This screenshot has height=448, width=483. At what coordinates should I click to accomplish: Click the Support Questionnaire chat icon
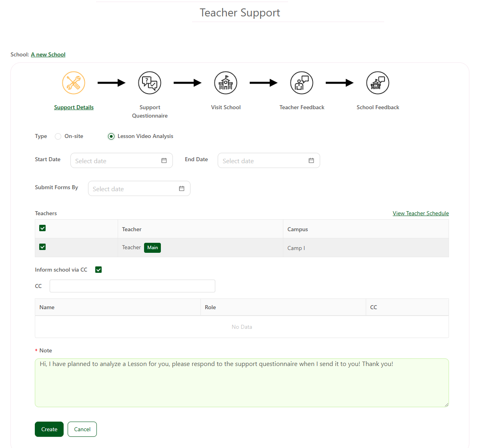point(150,83)
